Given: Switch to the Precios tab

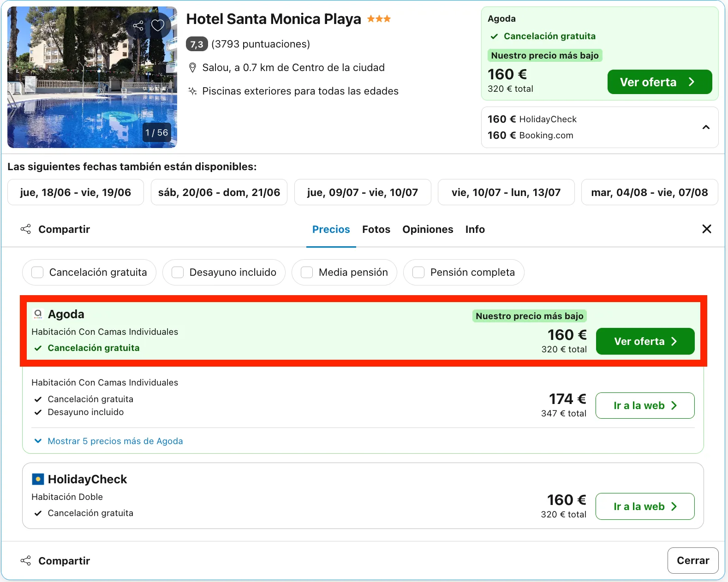Looking at the screenshot, I should coord(331,229).
